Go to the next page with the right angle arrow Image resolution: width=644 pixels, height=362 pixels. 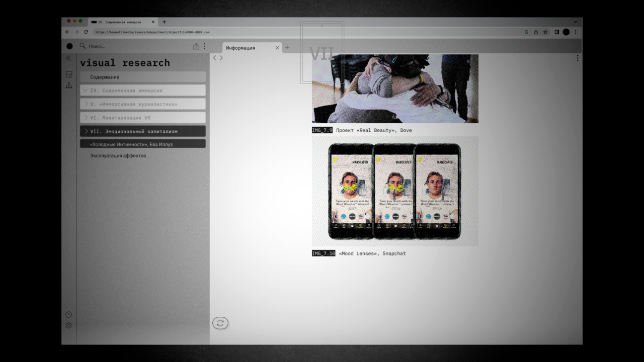(221, 58)
